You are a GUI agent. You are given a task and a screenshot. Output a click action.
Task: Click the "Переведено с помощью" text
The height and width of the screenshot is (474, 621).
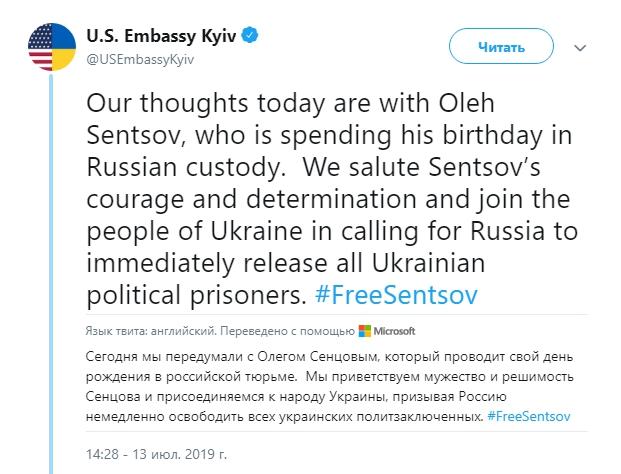[288, 331]
